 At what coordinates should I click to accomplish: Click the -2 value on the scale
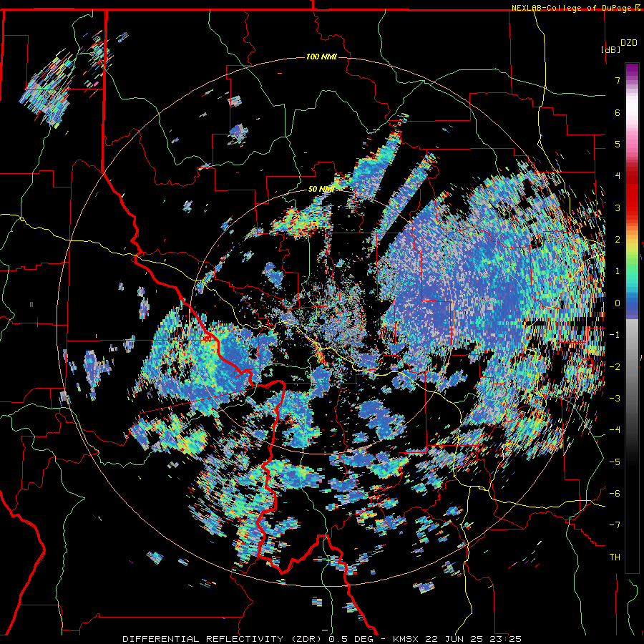615,367
